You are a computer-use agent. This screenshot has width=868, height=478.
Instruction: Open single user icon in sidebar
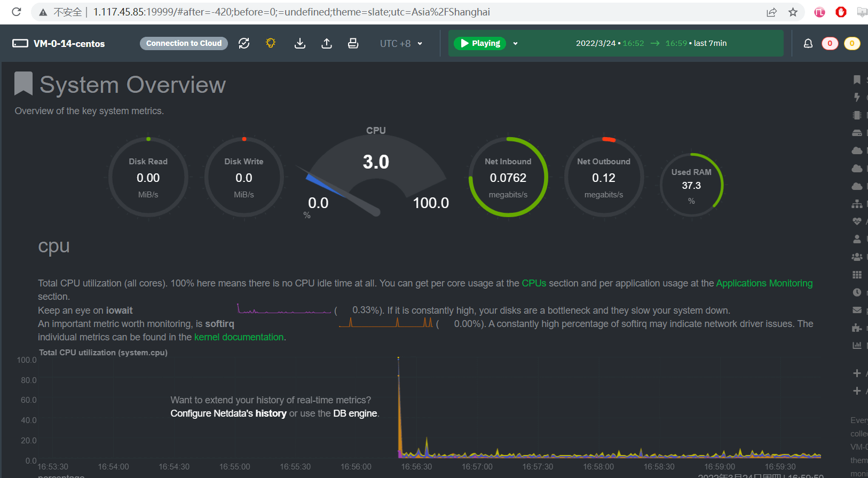pyautogui.click(x=857, y=239)
